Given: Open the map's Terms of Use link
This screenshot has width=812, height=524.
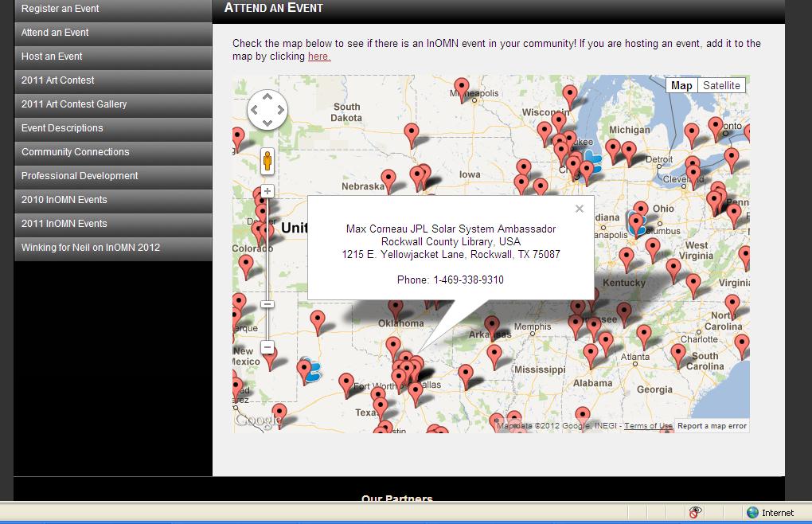Looking at the screenshot, I should click(648, 426).
